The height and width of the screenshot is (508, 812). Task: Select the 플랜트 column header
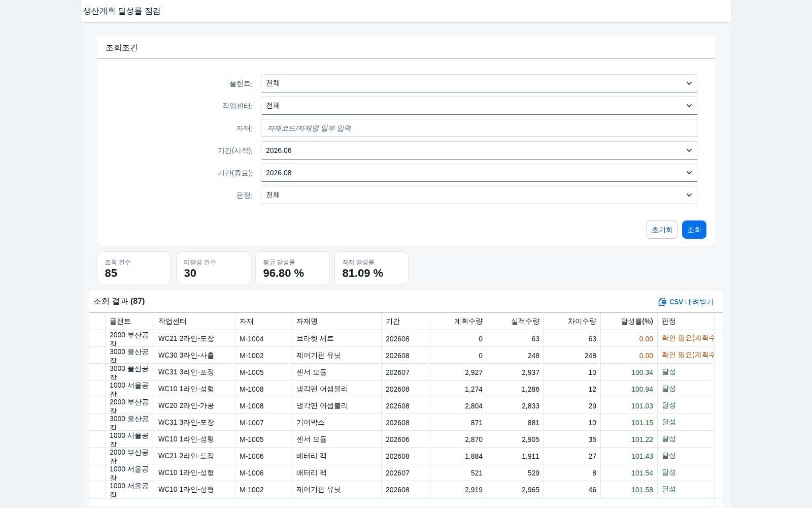[129, 322]
